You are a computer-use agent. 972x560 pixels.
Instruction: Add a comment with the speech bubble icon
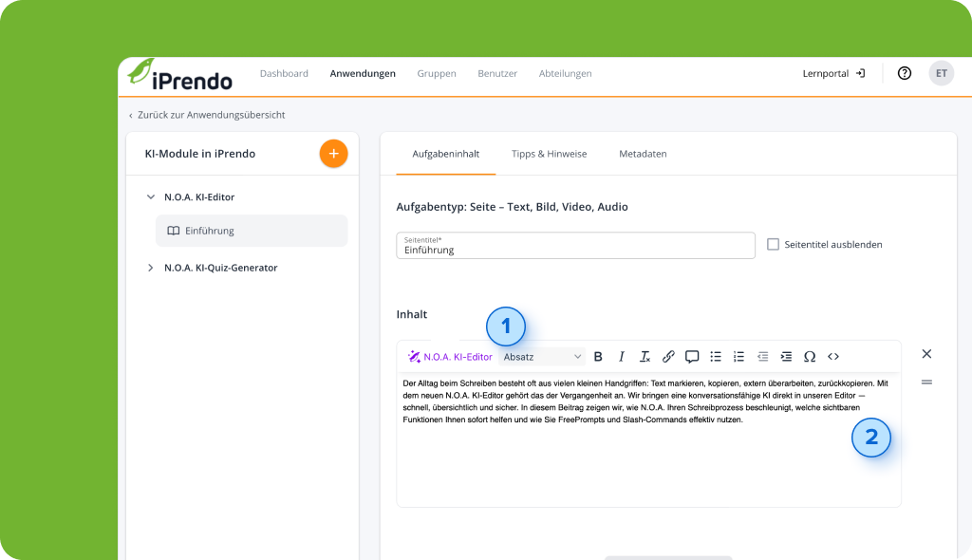pyautogui.click(x=692, y=357)
